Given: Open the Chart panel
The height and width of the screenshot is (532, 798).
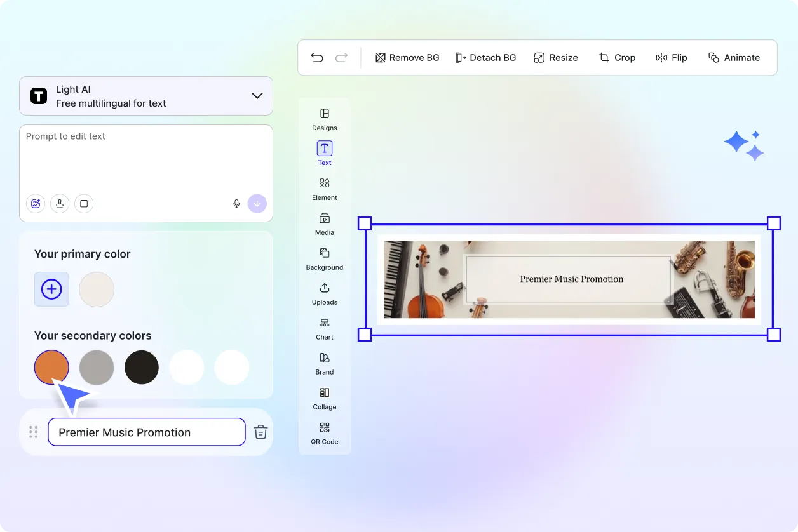Looking at the screenshot, I should point(325,329).
